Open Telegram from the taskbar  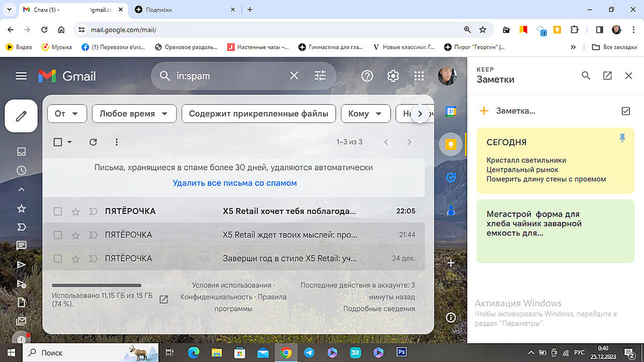pos(309,352)
